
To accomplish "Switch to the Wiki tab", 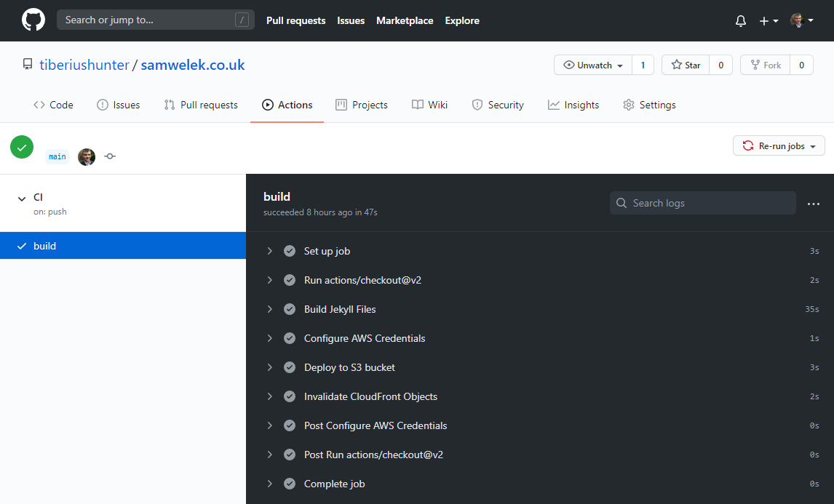I will (430, 105).
